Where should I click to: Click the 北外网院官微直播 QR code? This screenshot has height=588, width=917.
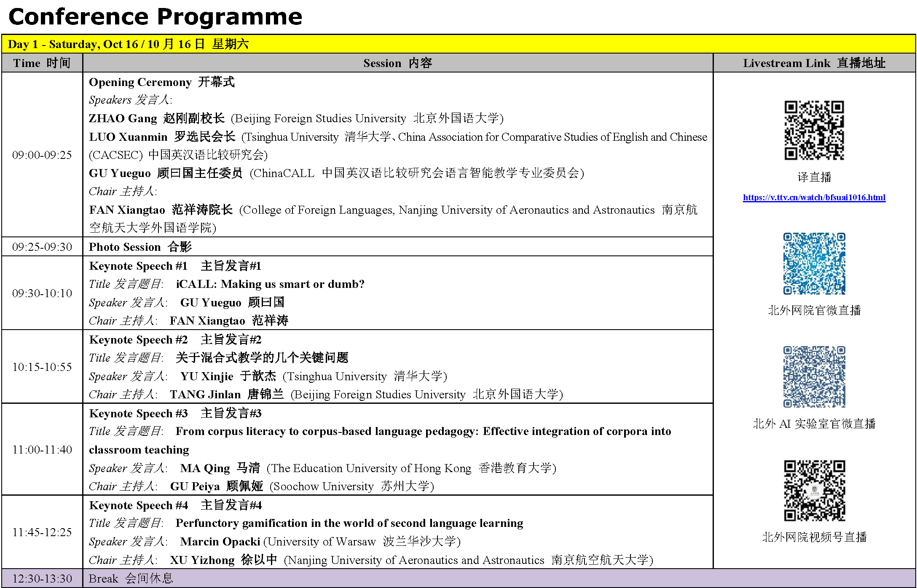[814, 263]
